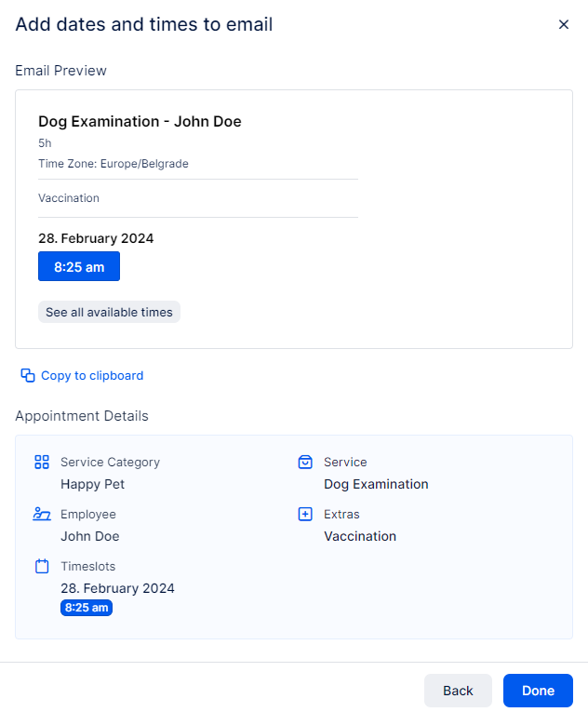Click the Service Category grid icon

[41, 462]
